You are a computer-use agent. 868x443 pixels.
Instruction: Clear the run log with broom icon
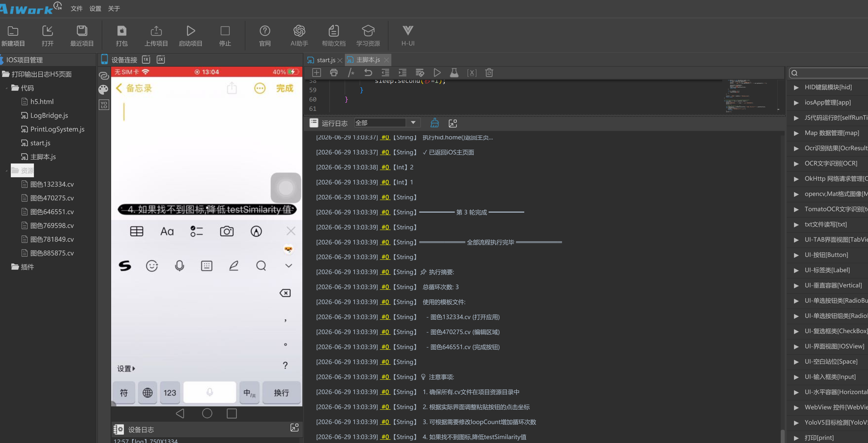point(434,123)
